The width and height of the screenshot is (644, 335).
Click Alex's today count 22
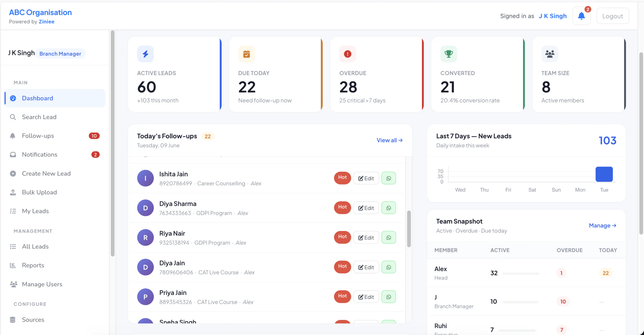click(606, 273)
